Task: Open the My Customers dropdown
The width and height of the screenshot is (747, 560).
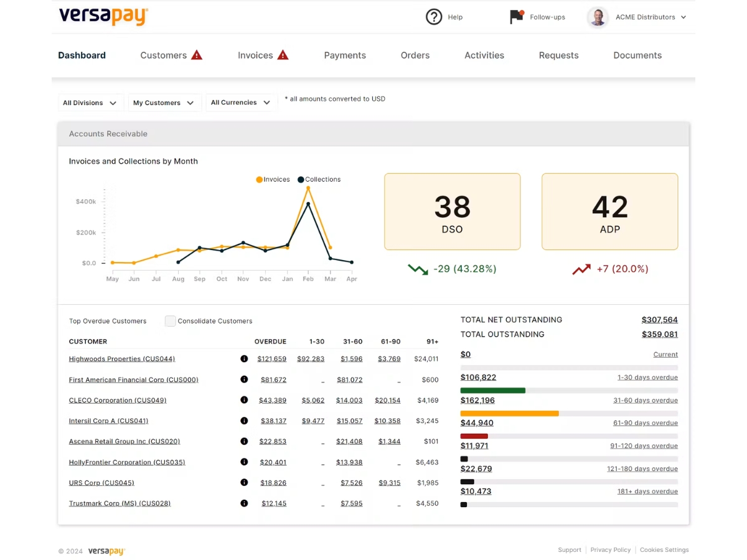Action: (165, 103)
